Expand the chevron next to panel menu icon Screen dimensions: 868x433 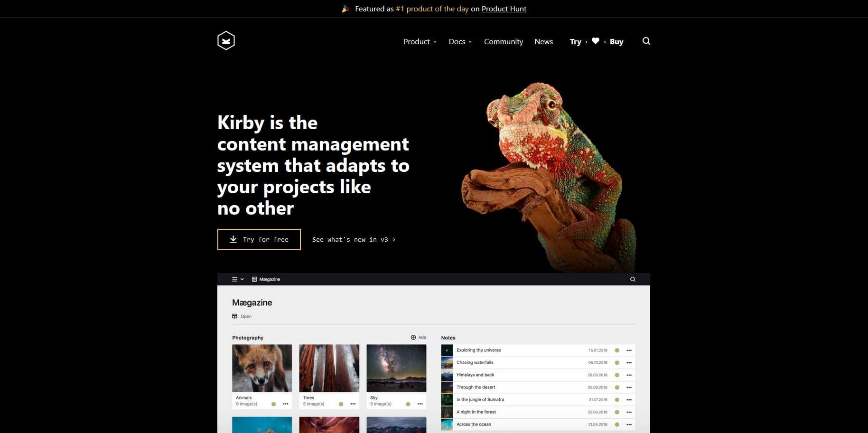[x=242, y=279]
